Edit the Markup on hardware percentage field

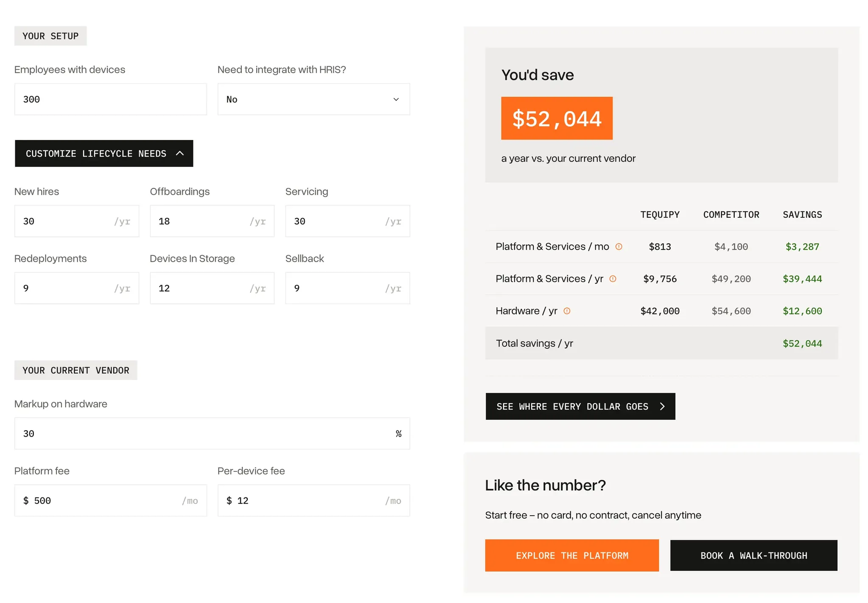[x=212, y=433]
